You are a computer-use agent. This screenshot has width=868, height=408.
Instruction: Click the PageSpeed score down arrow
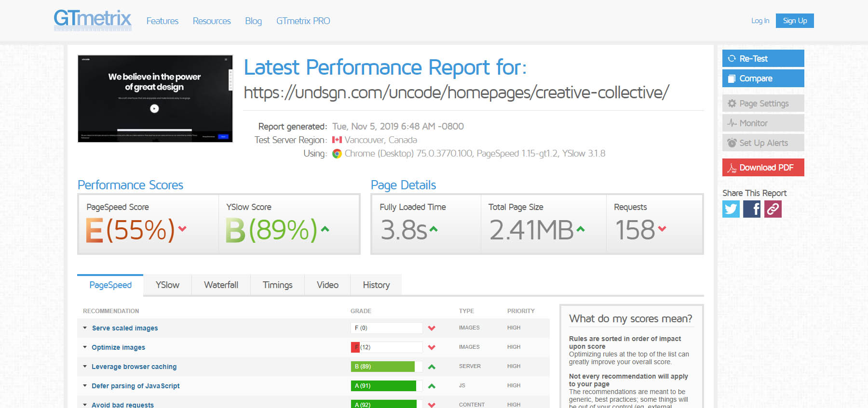point(182,229)
